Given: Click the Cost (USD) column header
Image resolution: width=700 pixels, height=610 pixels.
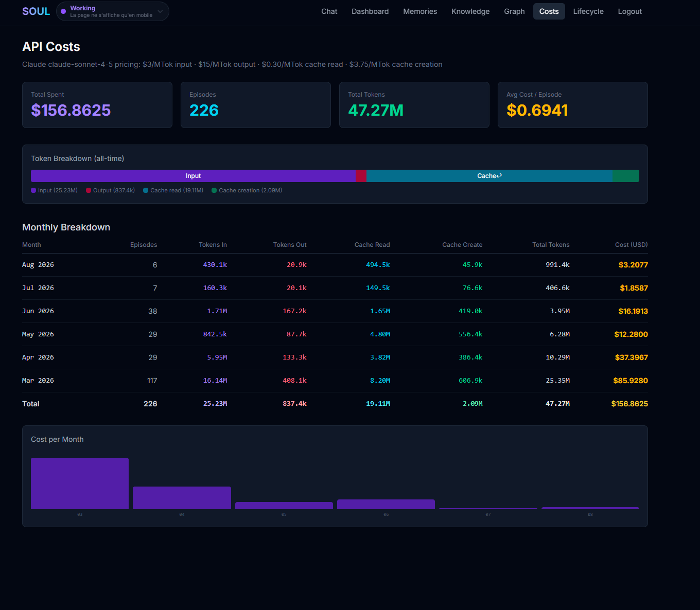Looking at the screenshot, I should pos(631,245).
